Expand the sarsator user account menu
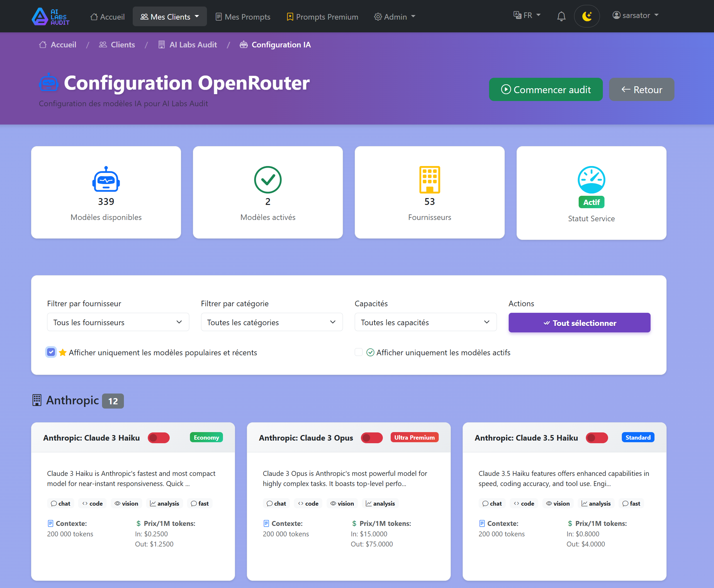Viewport: 714px width, 588px height. coord(636,15)
